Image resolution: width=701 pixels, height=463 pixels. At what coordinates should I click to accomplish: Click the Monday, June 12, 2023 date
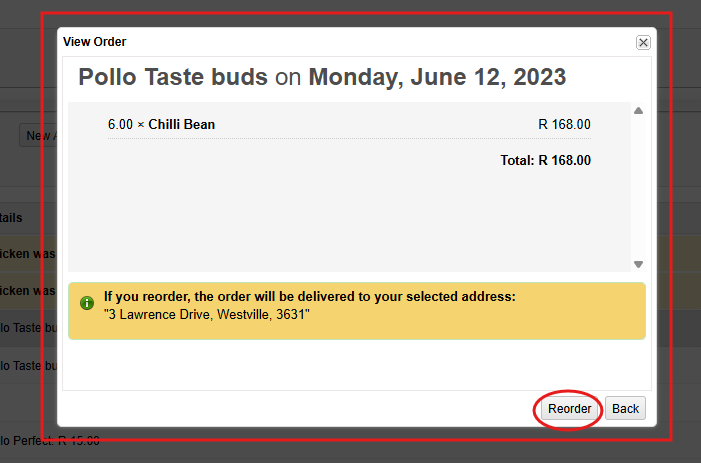pos(437,77)
